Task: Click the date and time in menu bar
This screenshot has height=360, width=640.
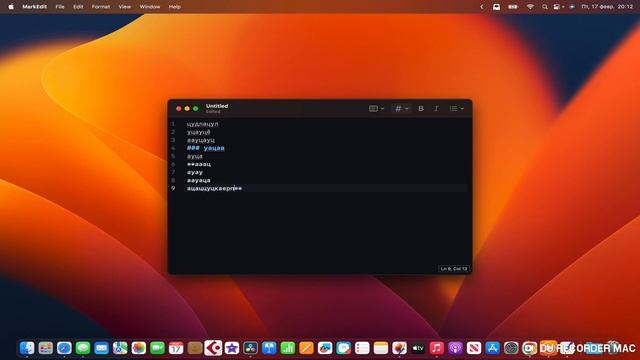Action: (x=607, y=7)
